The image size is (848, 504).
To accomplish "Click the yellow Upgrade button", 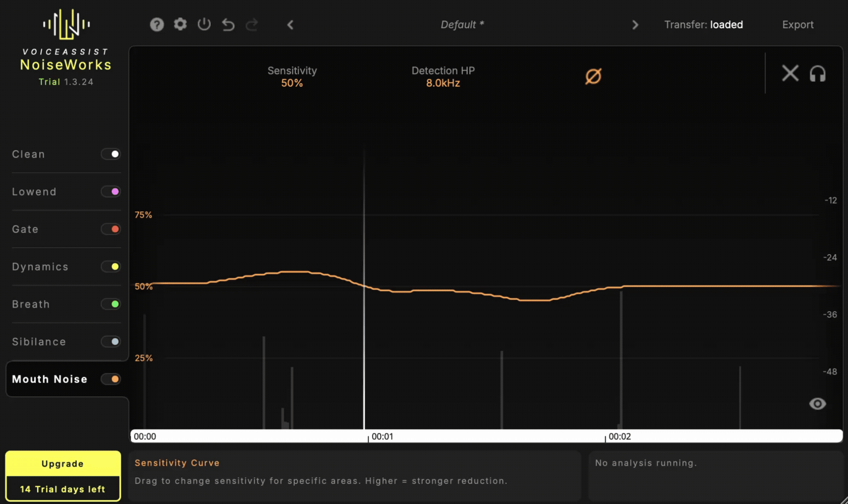I will tap(63, 463).
